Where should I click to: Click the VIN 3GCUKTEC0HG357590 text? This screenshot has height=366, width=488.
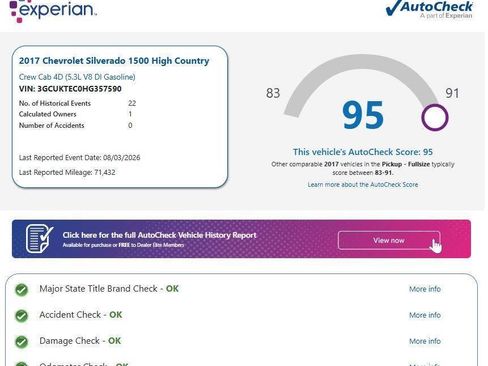(70, 89)
